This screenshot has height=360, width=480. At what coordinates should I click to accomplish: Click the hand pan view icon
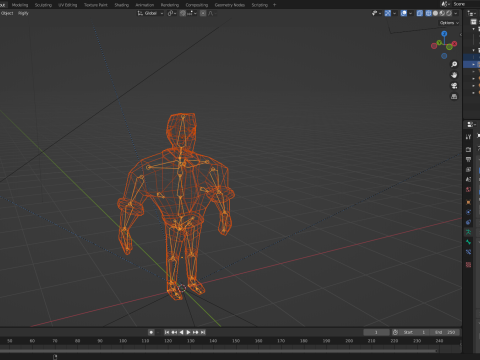tap(454, 75)
